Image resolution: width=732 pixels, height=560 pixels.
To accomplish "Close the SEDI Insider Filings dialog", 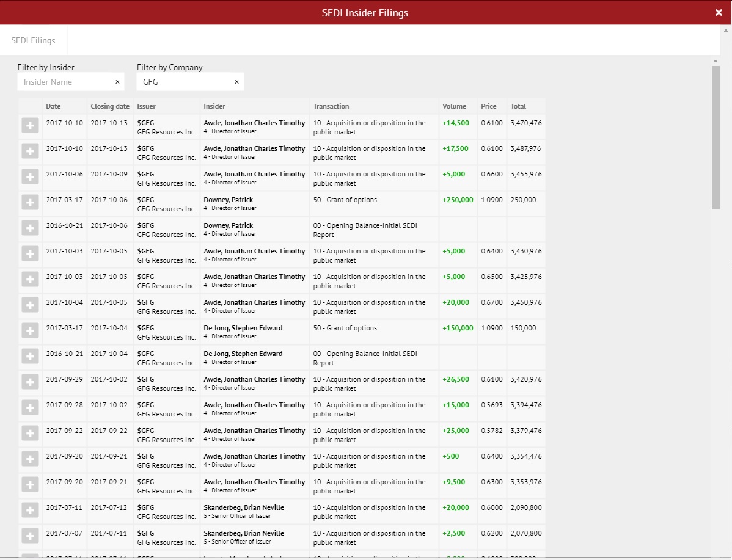I will pos(719,13).
